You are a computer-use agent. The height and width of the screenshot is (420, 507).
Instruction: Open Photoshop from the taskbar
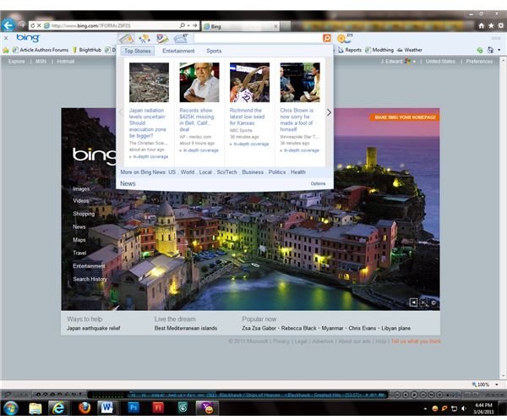[134, 407]
